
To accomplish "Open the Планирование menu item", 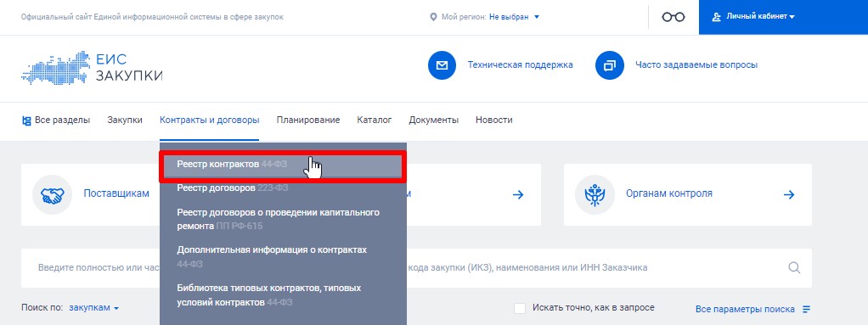I will coord(308,120).
